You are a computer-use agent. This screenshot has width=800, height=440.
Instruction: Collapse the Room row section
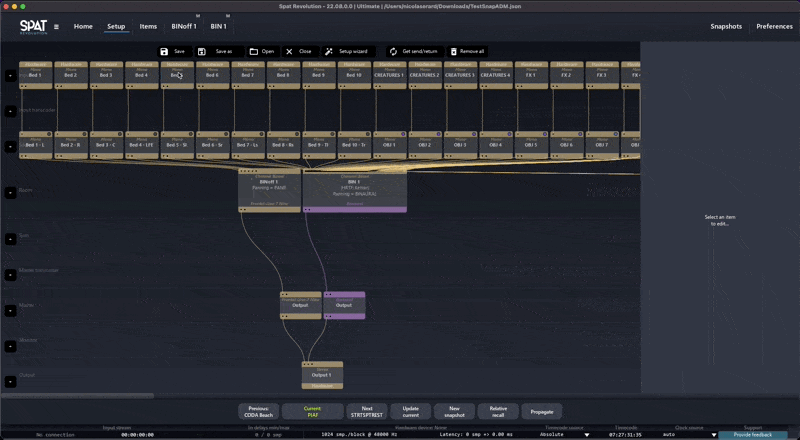[x=11, y=191]
